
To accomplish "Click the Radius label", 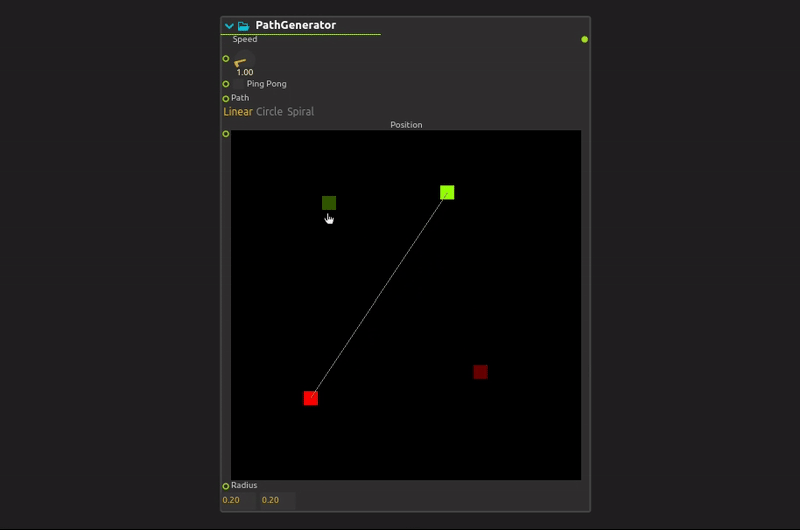I will (x=244, y=485).
